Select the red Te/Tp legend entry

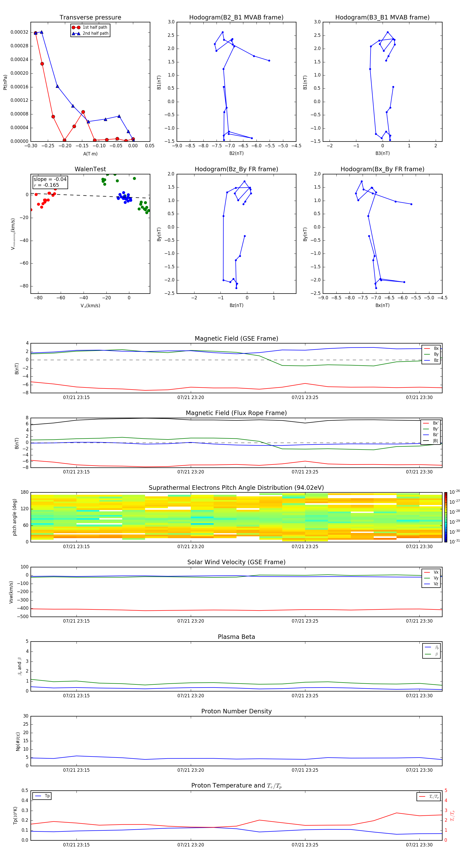pos(429,796)
